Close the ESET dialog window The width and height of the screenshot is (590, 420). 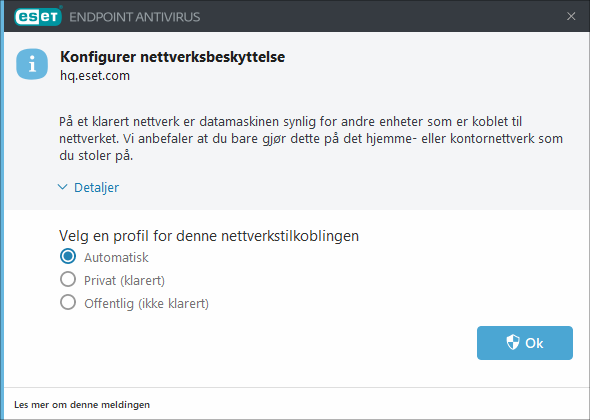click(571, 16)
